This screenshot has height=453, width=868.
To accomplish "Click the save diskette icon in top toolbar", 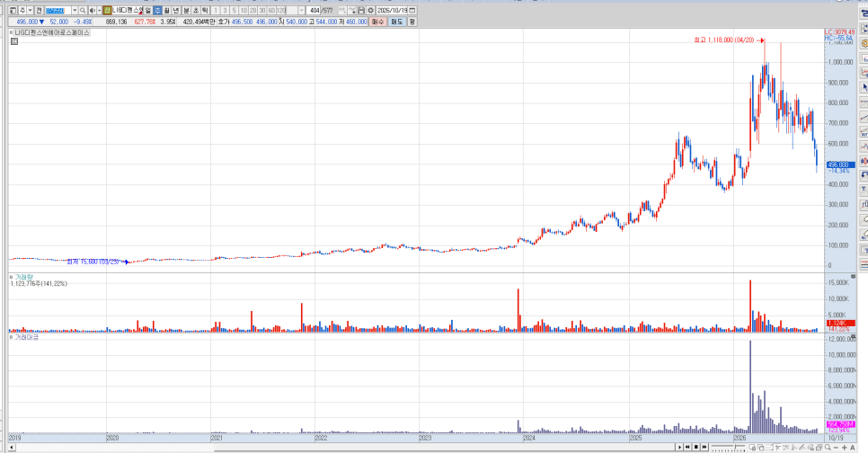I will coord(361,10).
